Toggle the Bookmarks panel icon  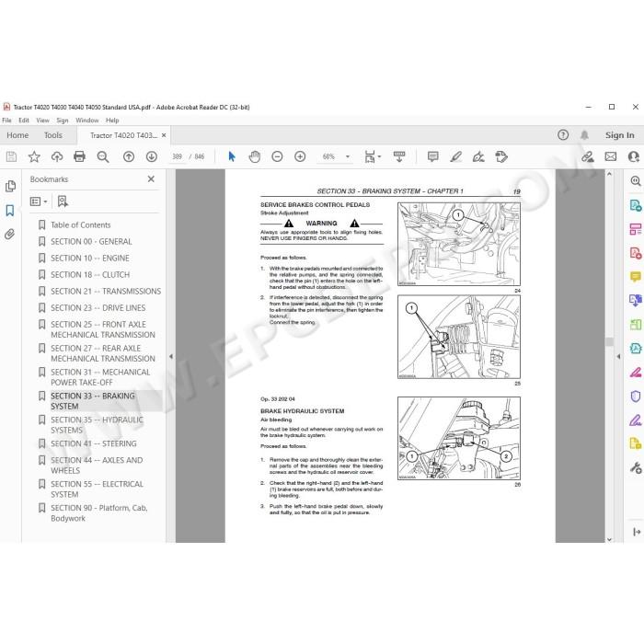click(x=10, y=211)
